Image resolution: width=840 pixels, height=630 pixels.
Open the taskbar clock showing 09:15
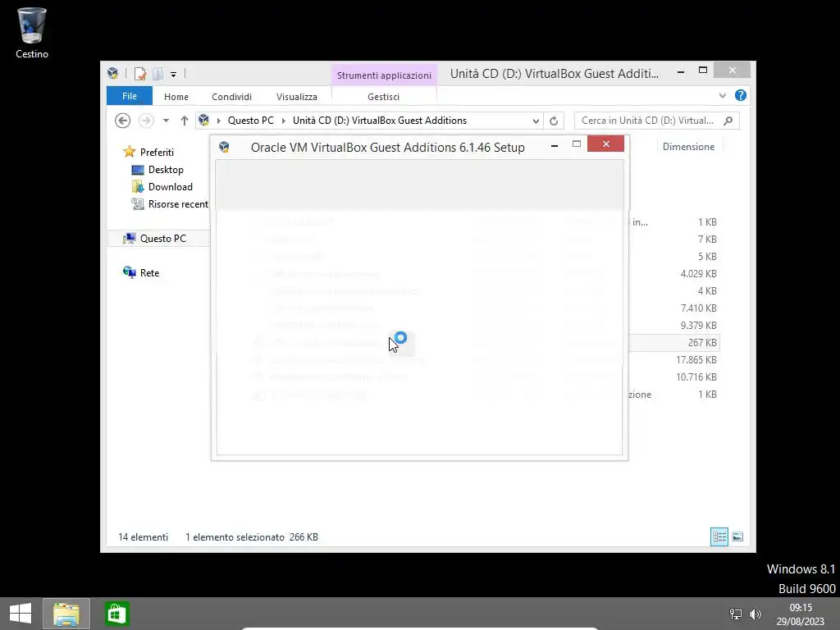801,614
